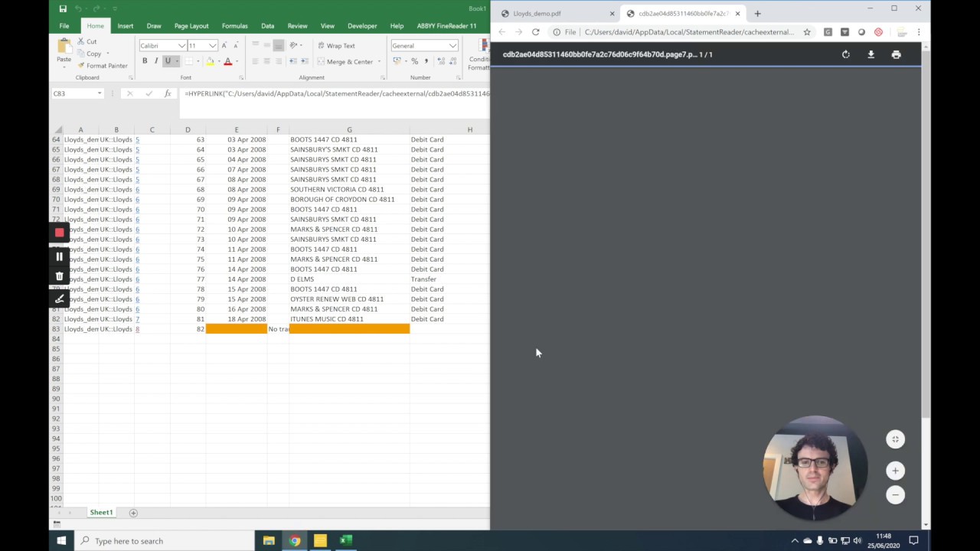
Task: Open the General number format dropdown
Action: click(452, 46)
